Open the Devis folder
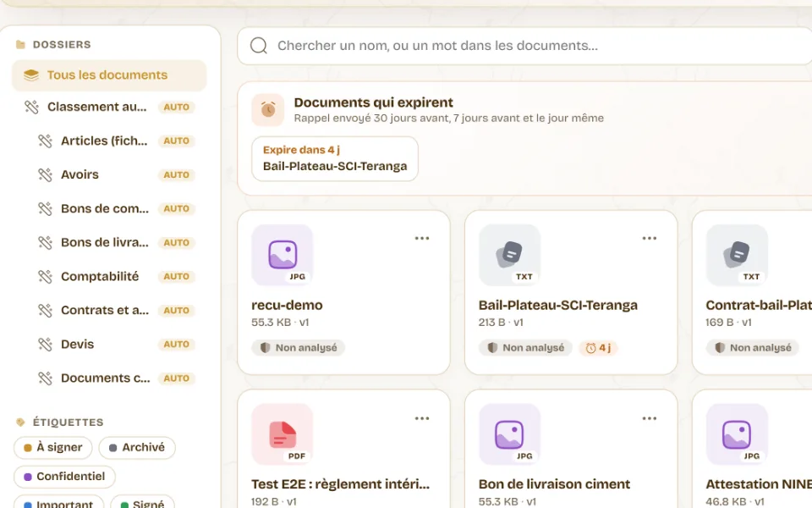Viewport: 812px width, 508px height. 116,345
